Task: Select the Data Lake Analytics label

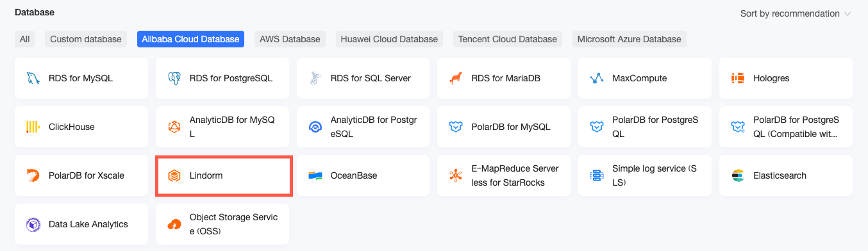Action: pos(88,224)
